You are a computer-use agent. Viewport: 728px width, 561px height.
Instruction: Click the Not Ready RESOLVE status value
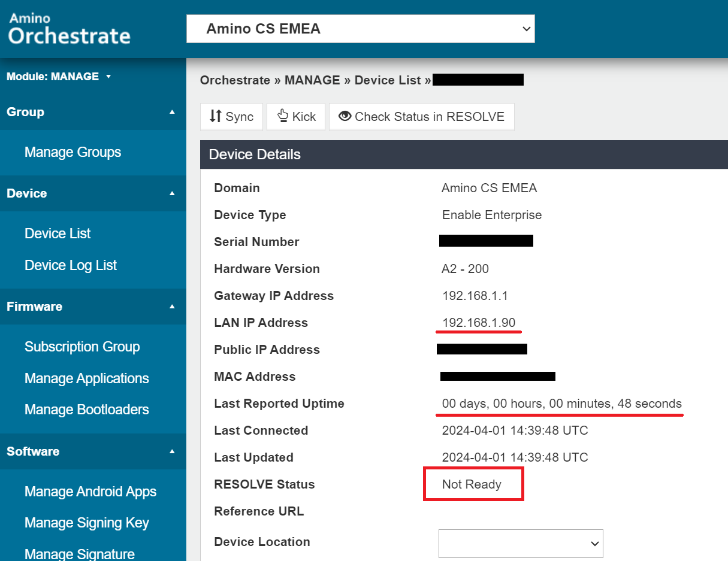click(x=472, y=484)
